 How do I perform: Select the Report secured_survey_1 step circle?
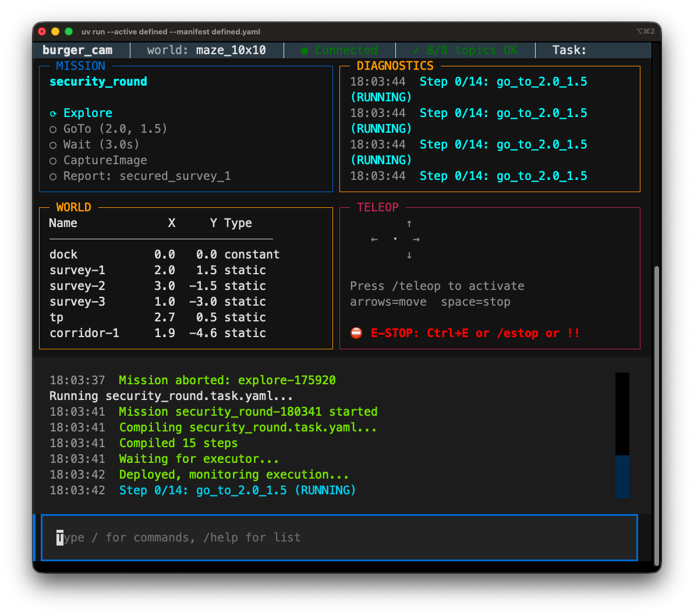click(53, 176)
